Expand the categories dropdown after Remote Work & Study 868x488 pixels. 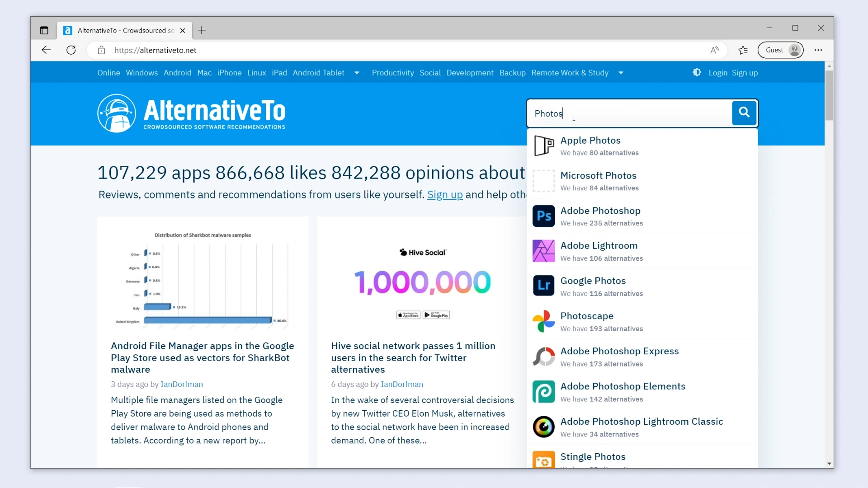click(621, 73)
